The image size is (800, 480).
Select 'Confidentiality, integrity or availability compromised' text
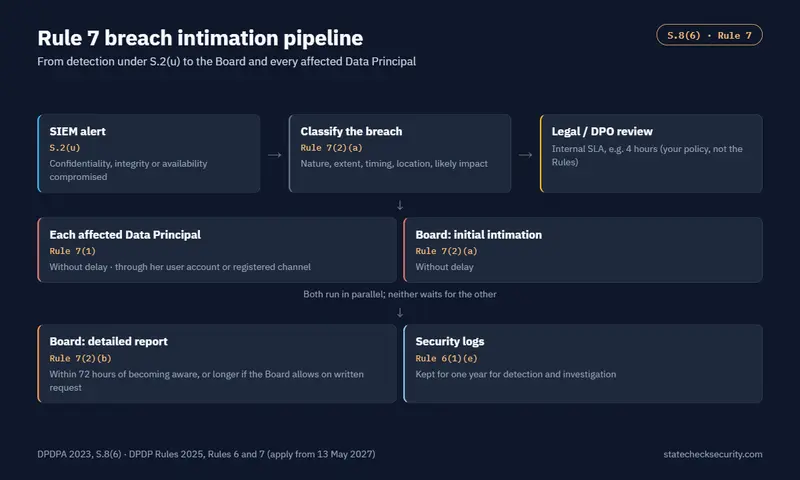pyautogui.click(x=129, y=170)
